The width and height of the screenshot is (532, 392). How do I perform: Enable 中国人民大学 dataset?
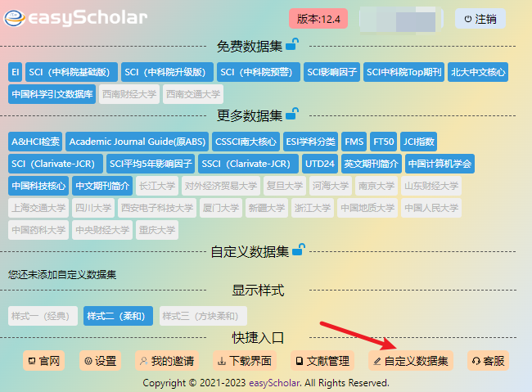431,208
